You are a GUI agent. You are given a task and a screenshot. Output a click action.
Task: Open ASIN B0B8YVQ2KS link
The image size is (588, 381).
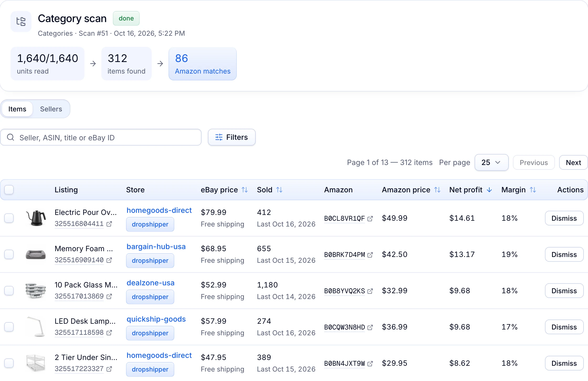(x=344, y=291)
